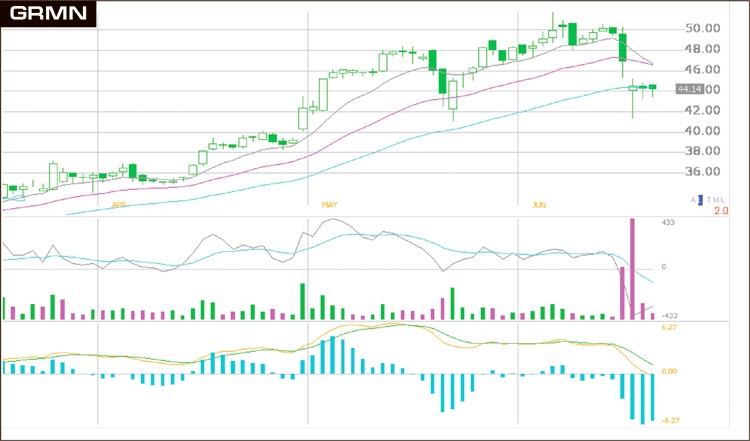This screenshot has height=441, width=750.
Task: Select the highlighted timeframe indicator beside A
Action: (701, 200)
